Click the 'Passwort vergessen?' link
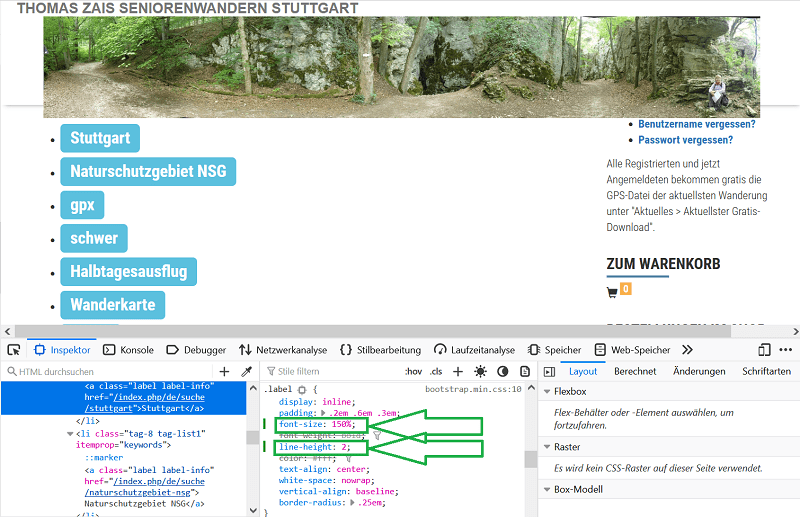This screenshot has width=800, height=517. click(685, 140)
